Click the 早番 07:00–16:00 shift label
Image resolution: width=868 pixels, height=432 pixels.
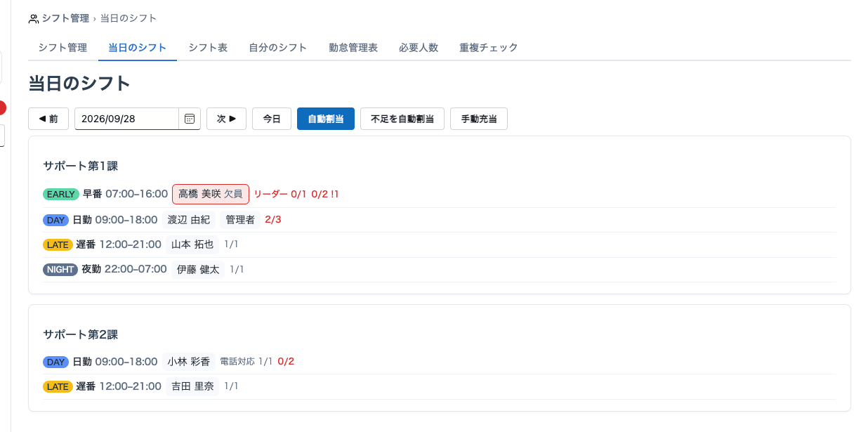point(125,194)
